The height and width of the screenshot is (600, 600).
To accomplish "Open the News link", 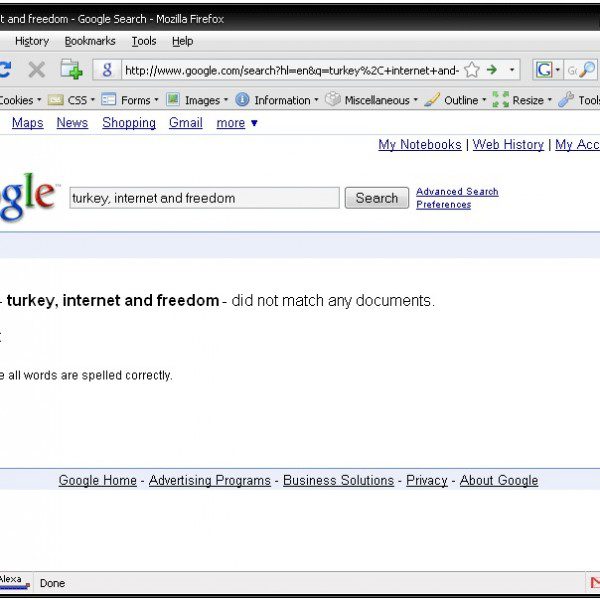I will click(x=72, y=123).
